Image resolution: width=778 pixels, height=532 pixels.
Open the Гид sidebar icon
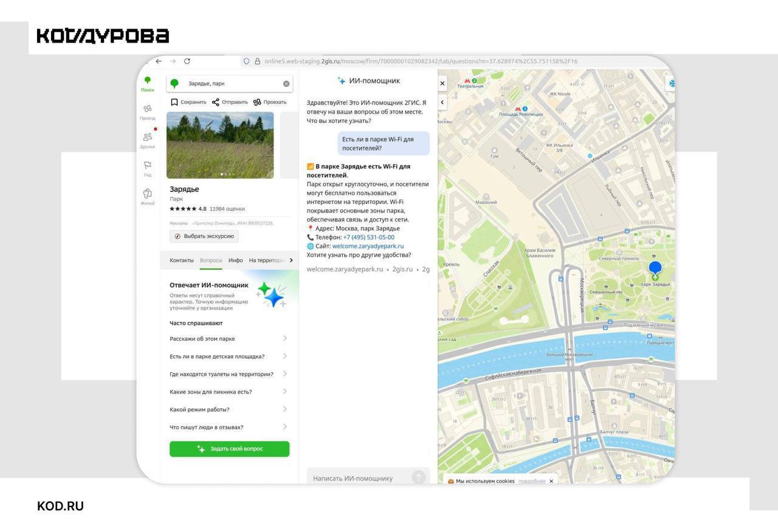click(x=148, y=168)
